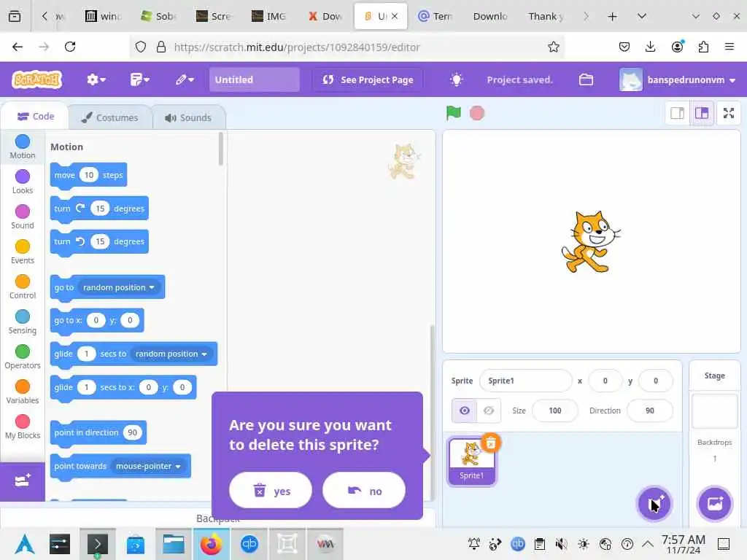Click clockwise turn 15 degrees block
Viewport: 747px width, 560px height.
tap(99, 209)
